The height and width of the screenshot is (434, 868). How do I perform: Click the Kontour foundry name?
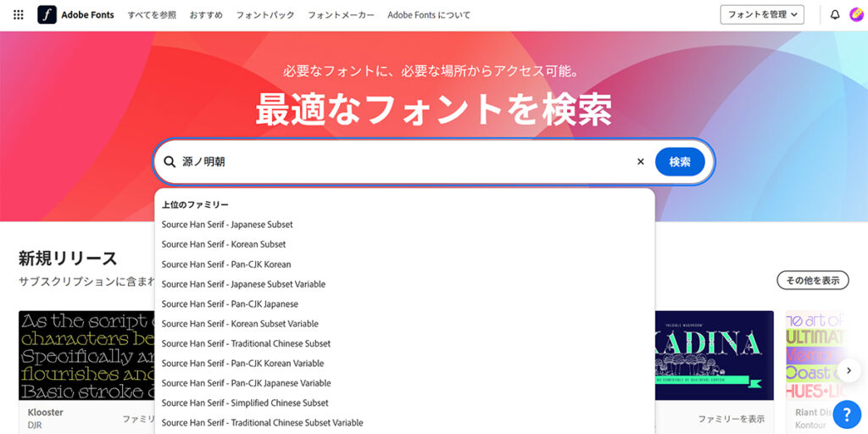[811, 426]
